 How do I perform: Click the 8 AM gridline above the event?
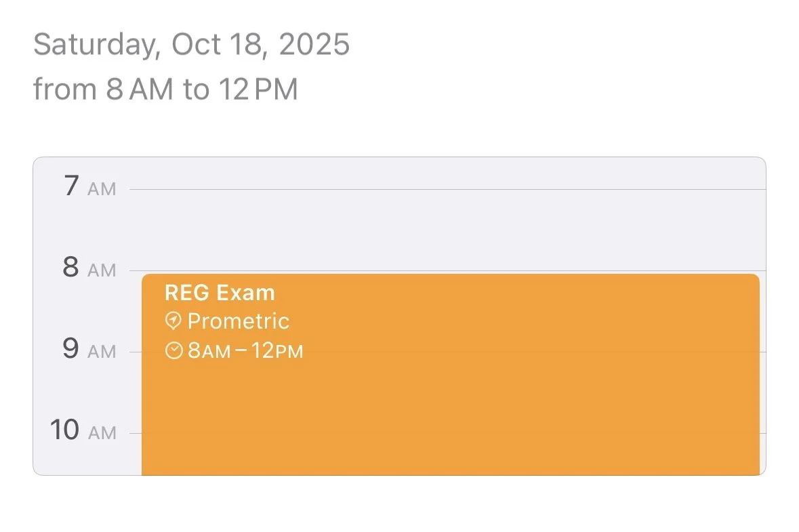[447, 270]
